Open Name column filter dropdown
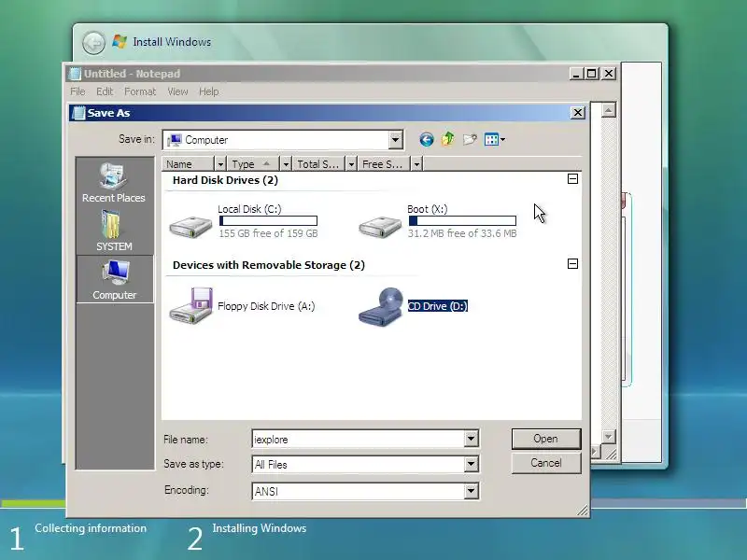This screenshot has width=747, height=560. coord(220,164)
